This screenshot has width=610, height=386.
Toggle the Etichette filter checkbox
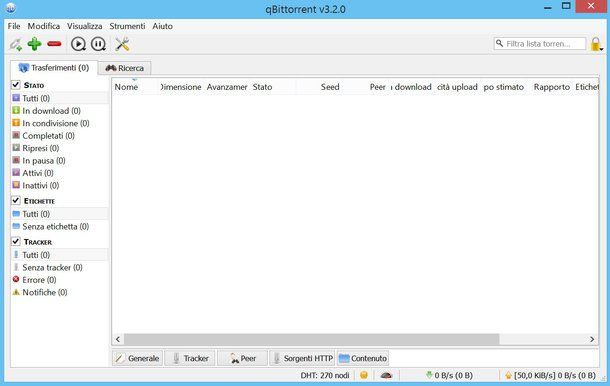[16, 200]
